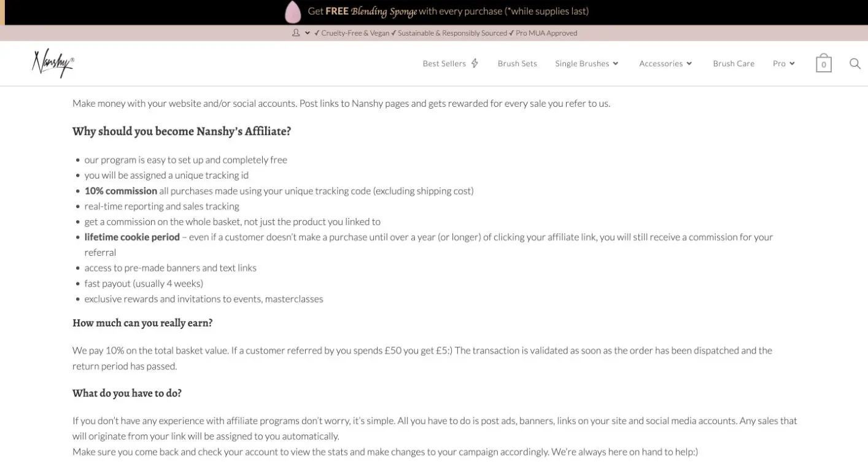Click "How much can you really earn?" heading
The image size is (868, 470).
coord(142,323)
